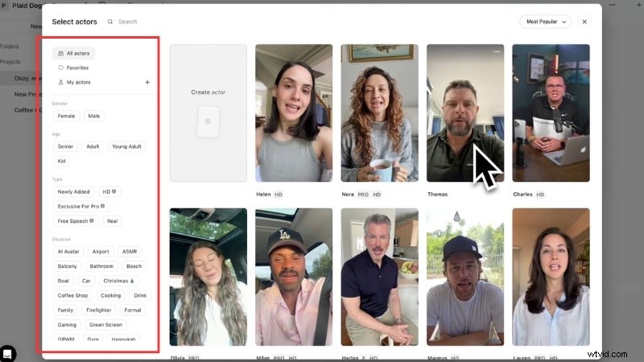Close the Select actors dialog
Screen dimensions: 644x362
pyautogui.click(x=584, y=22)
